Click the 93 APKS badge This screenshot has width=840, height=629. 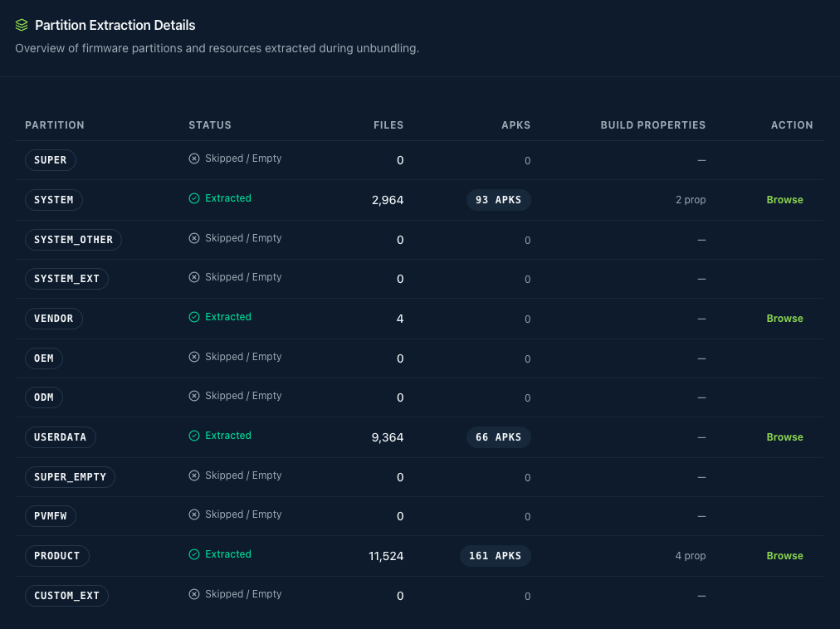point(498,200)
